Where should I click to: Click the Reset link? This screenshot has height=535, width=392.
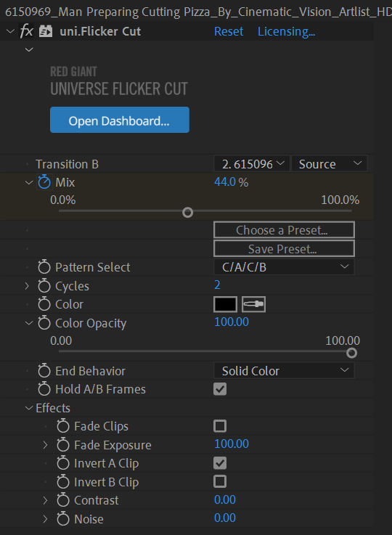click(x=229, y=31)
